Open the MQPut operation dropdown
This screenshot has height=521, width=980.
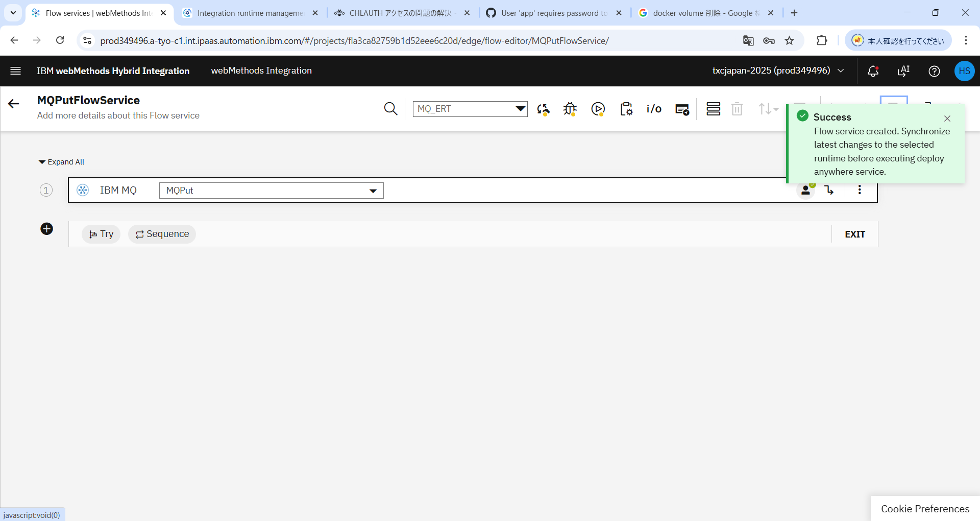tap(271, 191)
